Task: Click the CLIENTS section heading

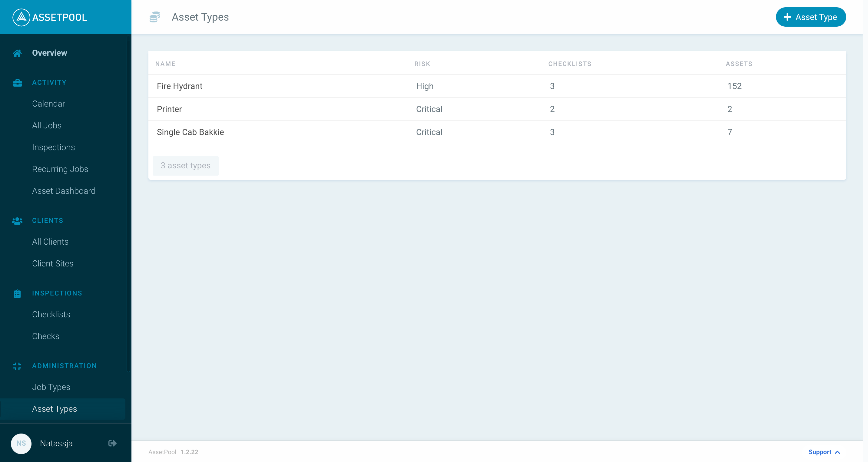Action: tap(48, 221)
